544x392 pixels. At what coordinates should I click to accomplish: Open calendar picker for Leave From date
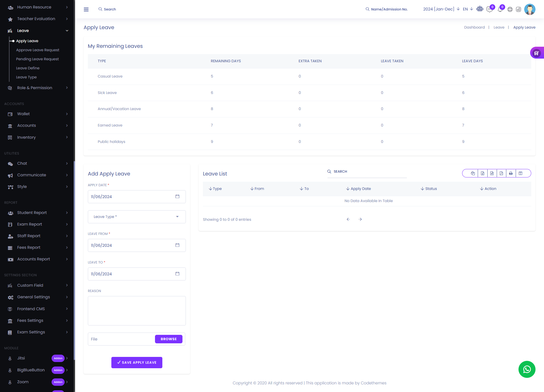pos(177,245)
